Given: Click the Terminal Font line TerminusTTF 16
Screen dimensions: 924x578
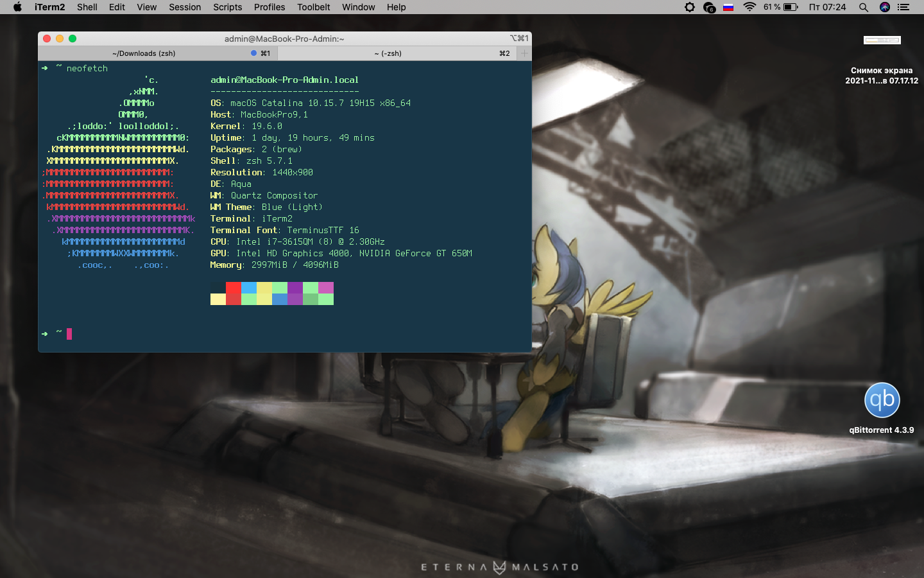Looking at the screenshot, I should pos(285,230).
